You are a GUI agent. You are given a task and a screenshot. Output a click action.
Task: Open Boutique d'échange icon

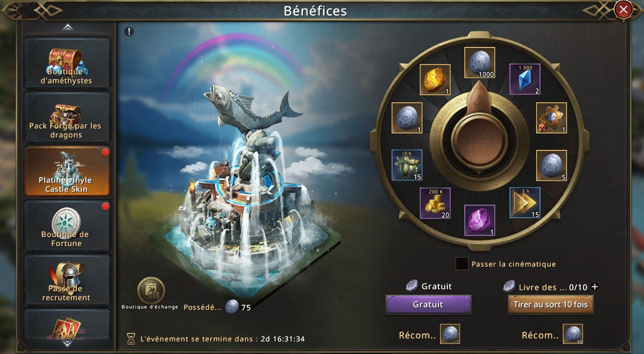[x=151, y=291]
